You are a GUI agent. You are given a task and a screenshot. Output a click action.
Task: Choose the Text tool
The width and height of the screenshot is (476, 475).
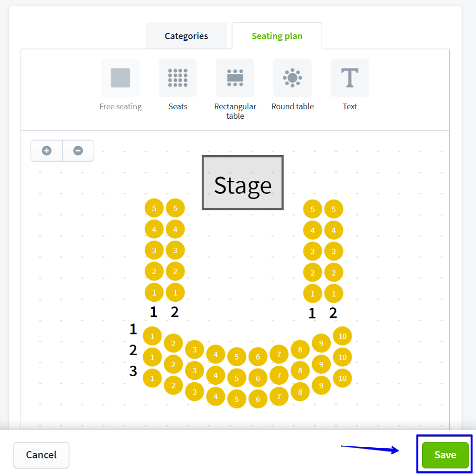tap(349, 78)
